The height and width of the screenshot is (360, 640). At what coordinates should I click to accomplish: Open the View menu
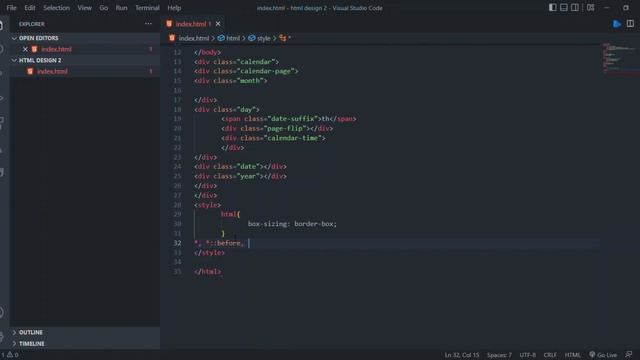[84, 8]
